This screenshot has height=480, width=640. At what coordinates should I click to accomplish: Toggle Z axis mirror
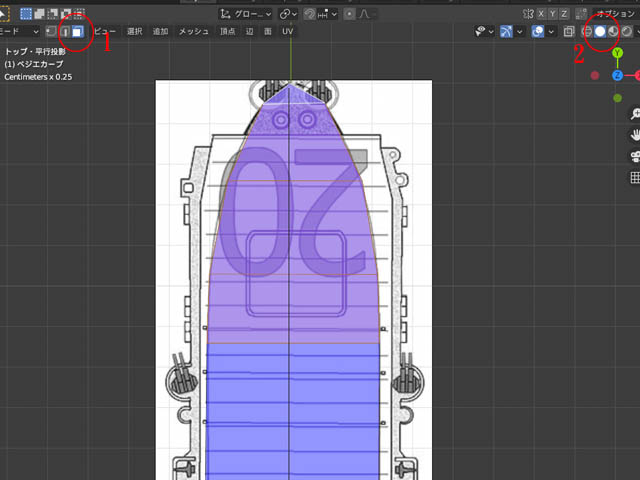pos(564,14)
